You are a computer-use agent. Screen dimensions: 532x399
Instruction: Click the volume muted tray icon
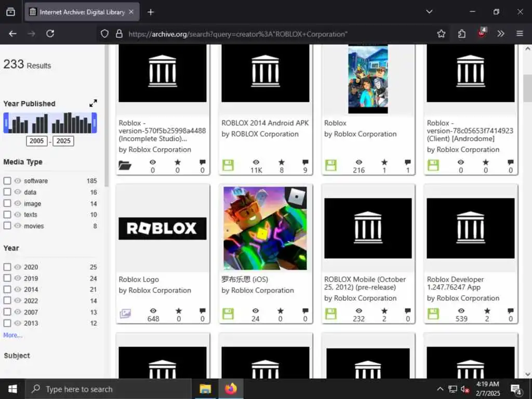click(x=465, y=390)
